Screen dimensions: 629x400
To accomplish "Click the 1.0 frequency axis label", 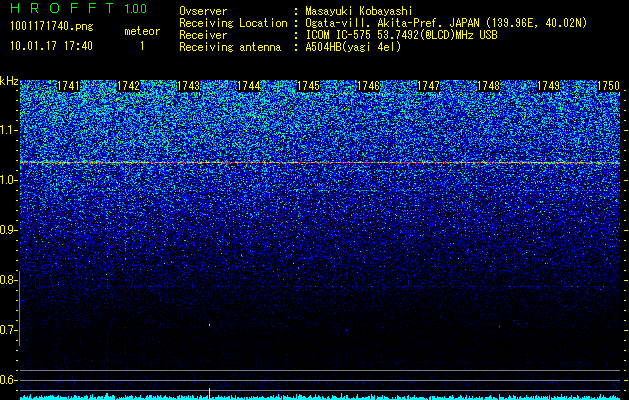I will 8,180.
